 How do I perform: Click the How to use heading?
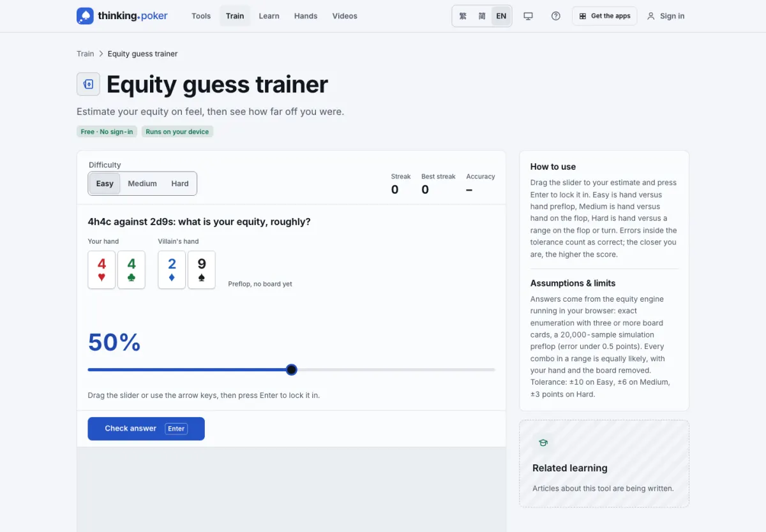(553, 166)
